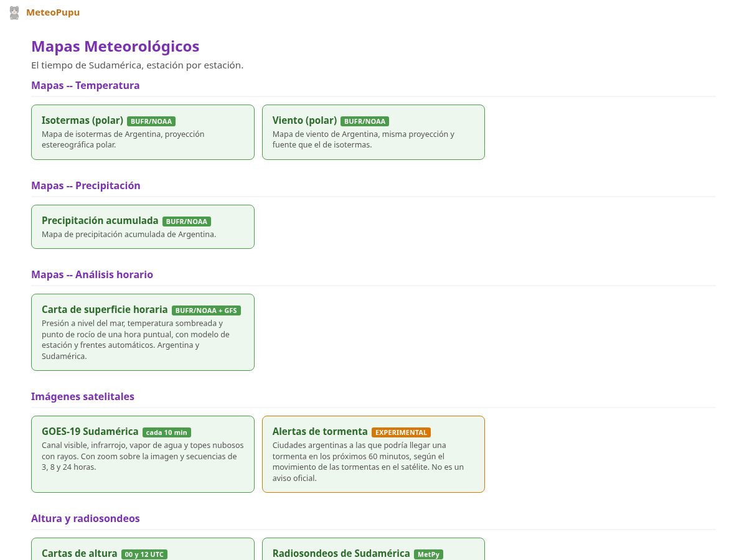This screenshot has width=747, height=560.
Task: Click the BUFR/NOAA badge on Precipitación acumulada
Action: pos(187,222)
